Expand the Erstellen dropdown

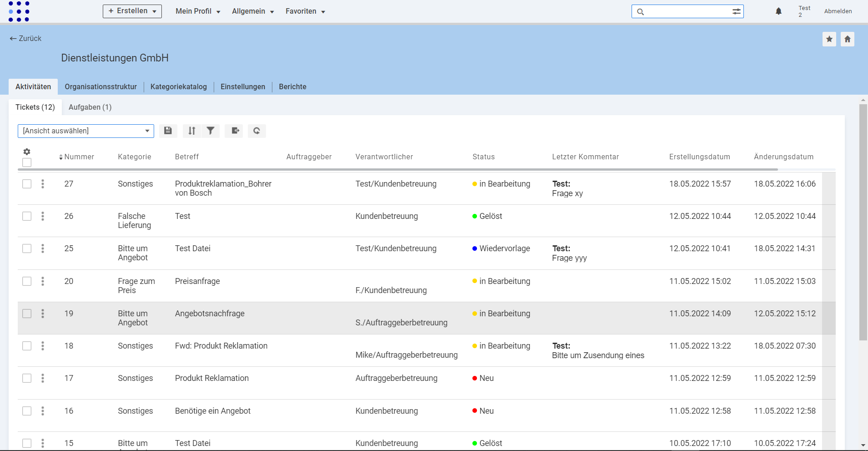pyautogui.click(x=132, y=11)
